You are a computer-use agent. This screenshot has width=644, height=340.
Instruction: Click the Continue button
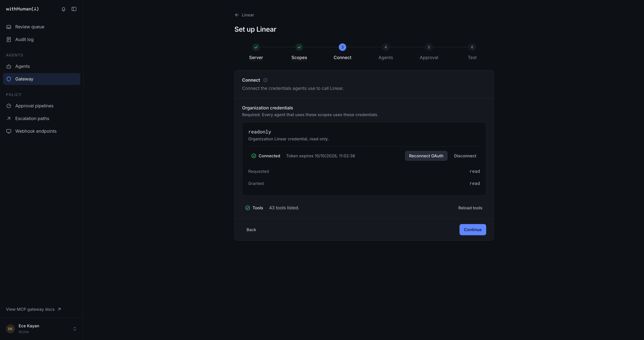[x=473, y=229]
